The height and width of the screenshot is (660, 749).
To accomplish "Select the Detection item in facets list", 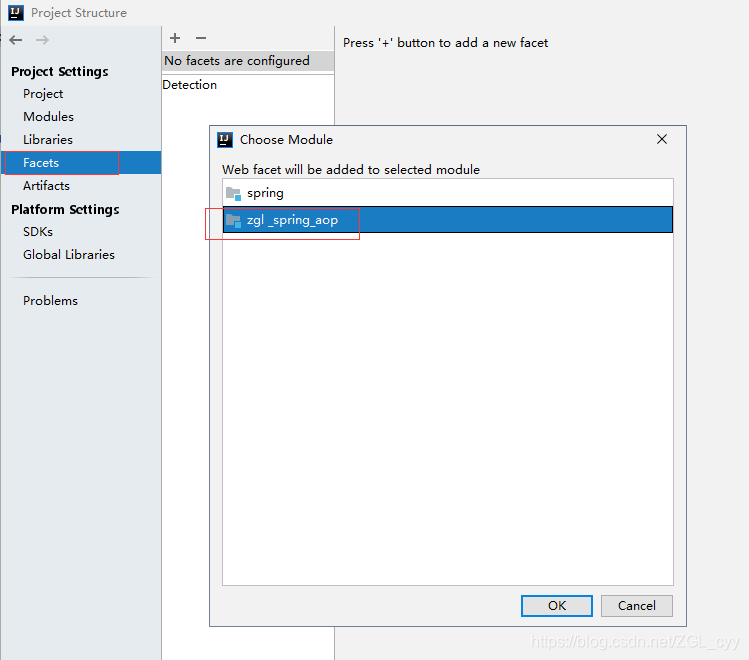I will (x=190, y=85).
